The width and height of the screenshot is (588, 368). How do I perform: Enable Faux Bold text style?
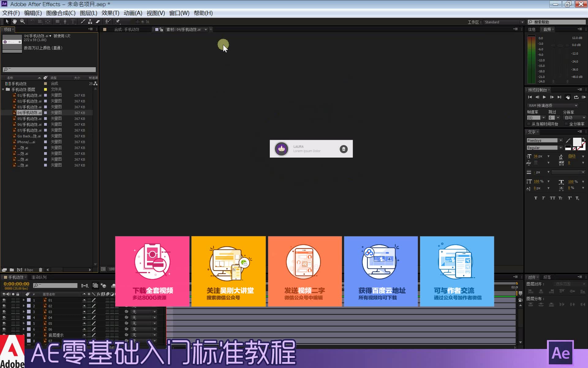pyautogui.click(x=536, y=198)
